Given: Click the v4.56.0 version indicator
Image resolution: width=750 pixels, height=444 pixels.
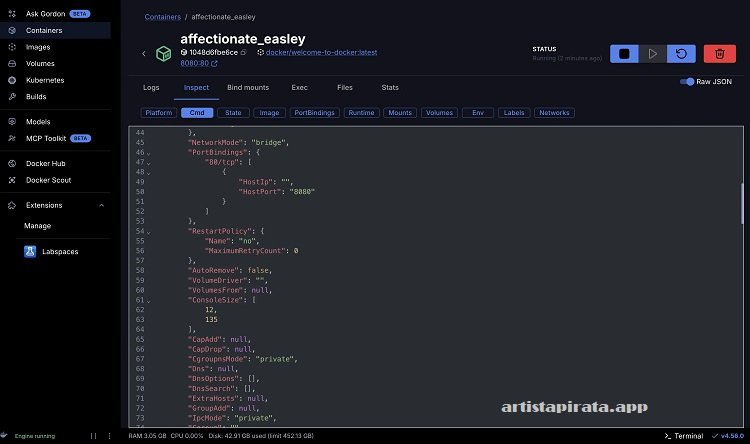Looking at the screenshot, I should (x=728, y=436).
